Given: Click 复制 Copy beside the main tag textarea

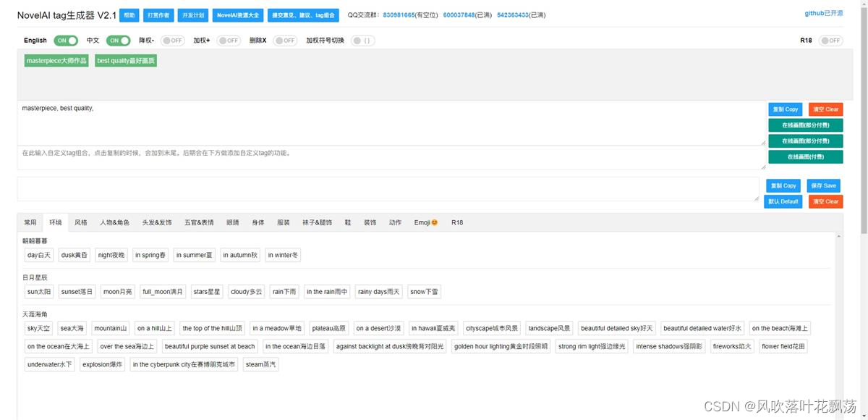Looking at the screenshot, I should (x=786, y=109).
